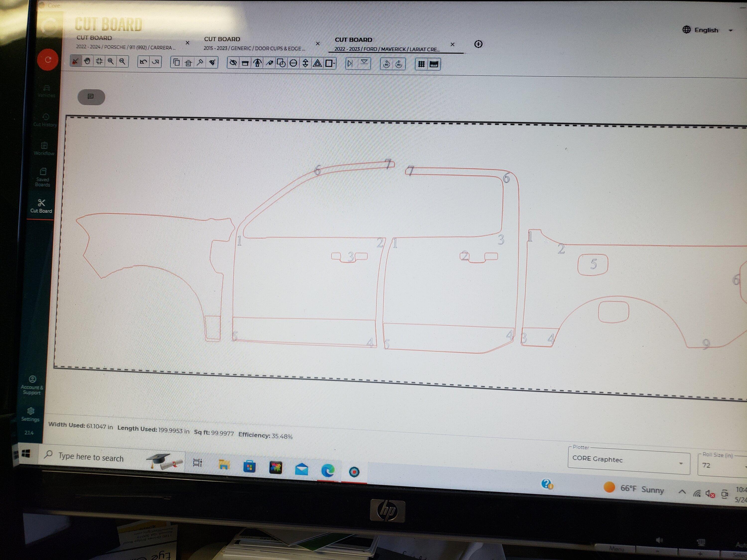The height and width of the screenshot is (560, 747).
Task: Click the muted volume tray icon
Action: [710, 494]
